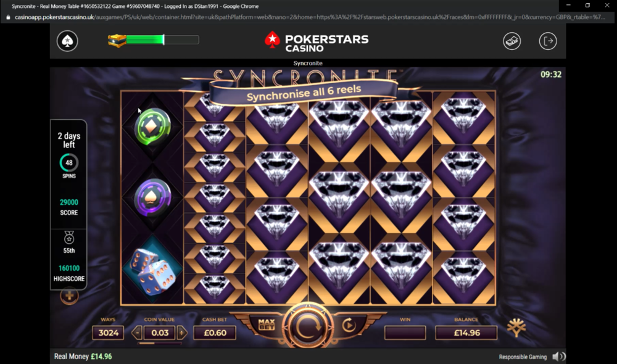Click the exit game icon

coord(548,41)
